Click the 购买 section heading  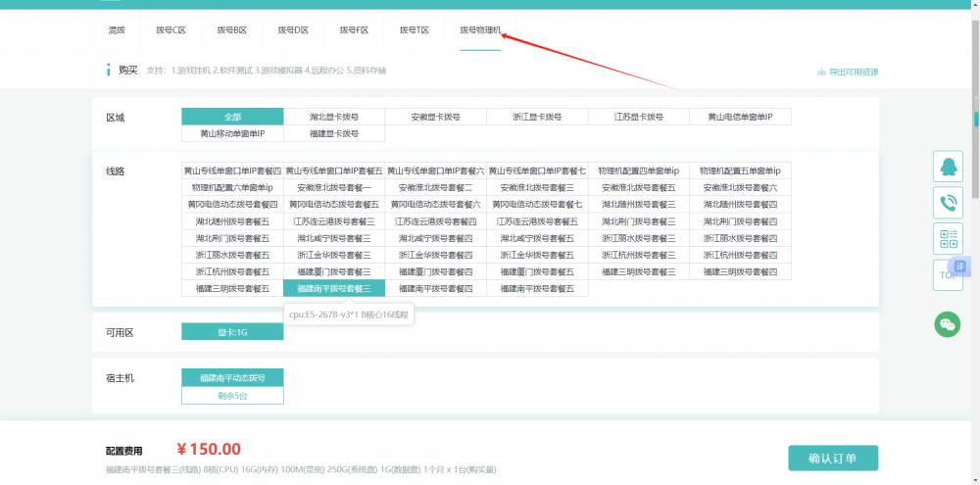click(x=128, y=71)
